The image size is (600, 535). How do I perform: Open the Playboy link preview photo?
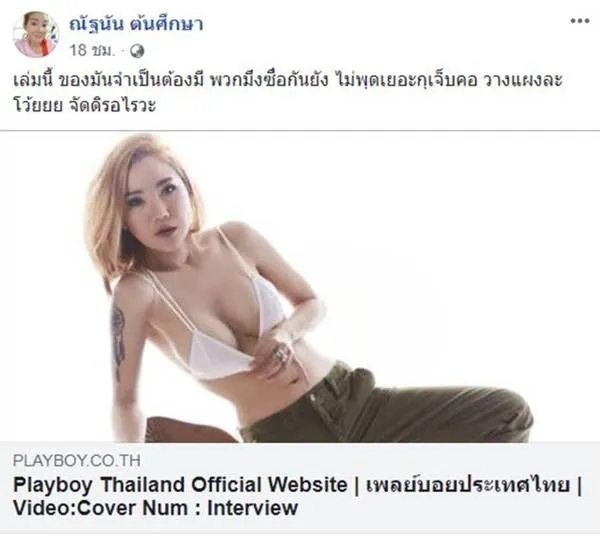click(300, 287)
